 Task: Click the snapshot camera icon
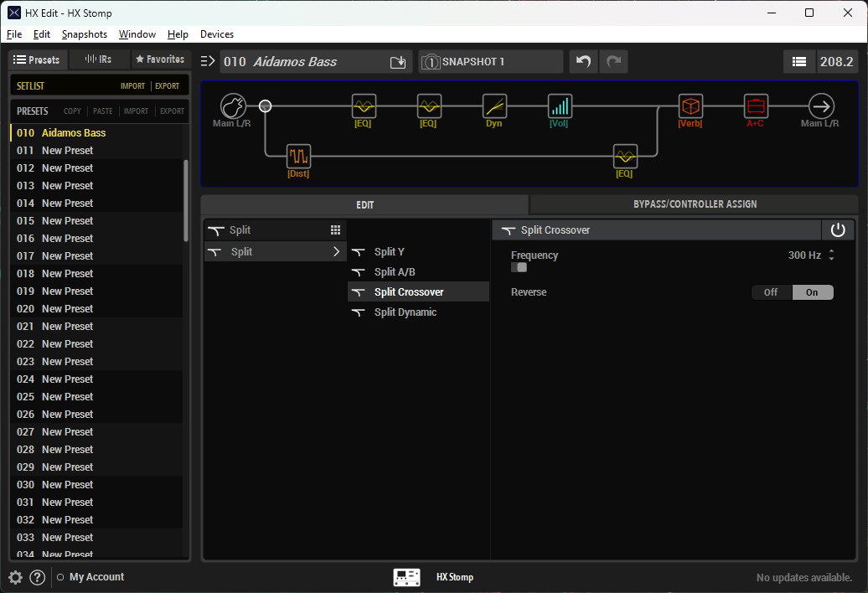click(x=431, y=62)
